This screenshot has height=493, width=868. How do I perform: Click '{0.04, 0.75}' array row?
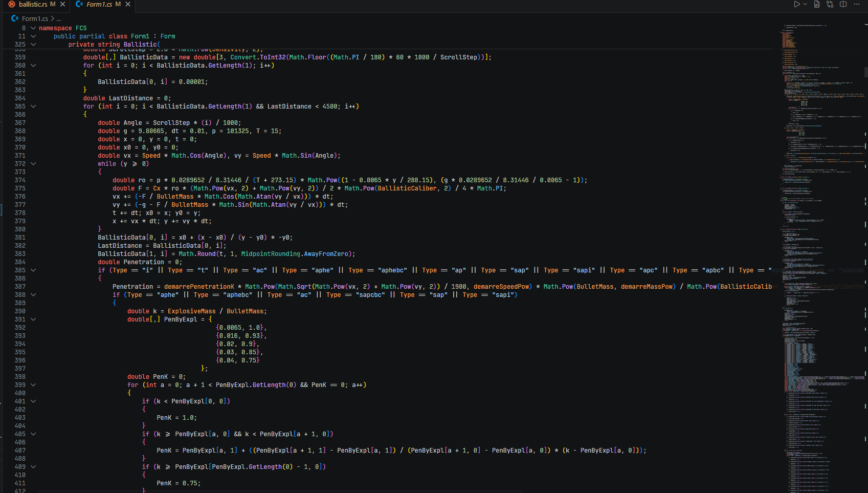pos(238,360)
